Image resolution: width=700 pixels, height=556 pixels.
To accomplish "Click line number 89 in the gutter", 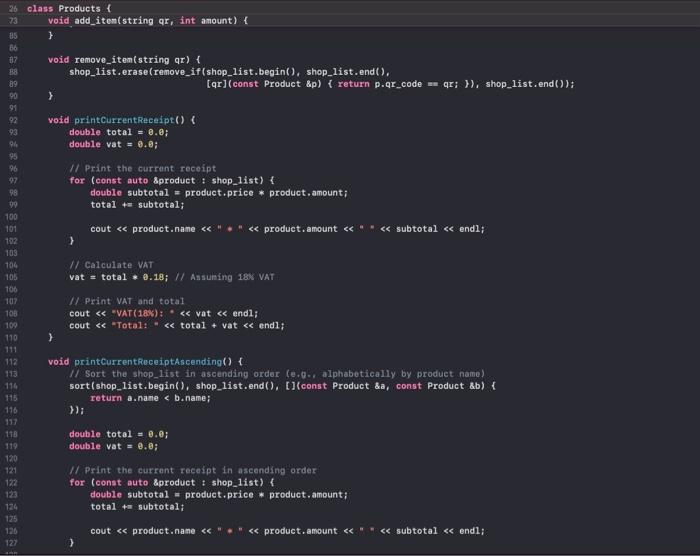I will 13,84.
